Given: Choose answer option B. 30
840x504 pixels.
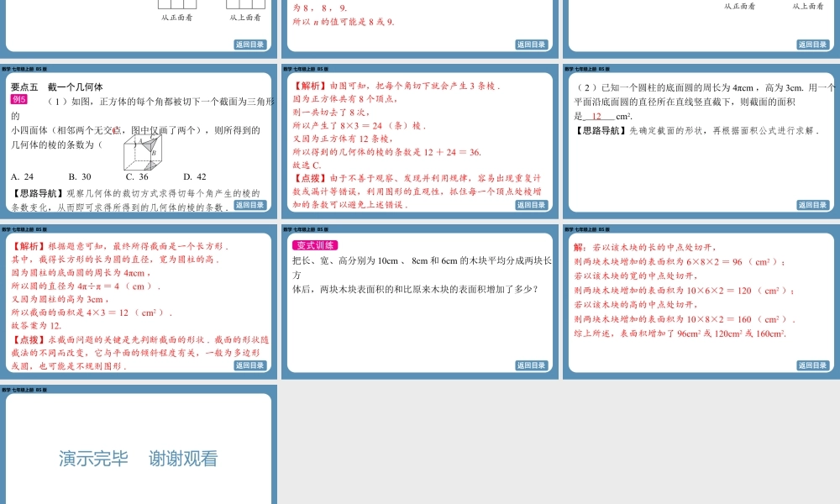Looking at the screenshot, I should [80, 176].
